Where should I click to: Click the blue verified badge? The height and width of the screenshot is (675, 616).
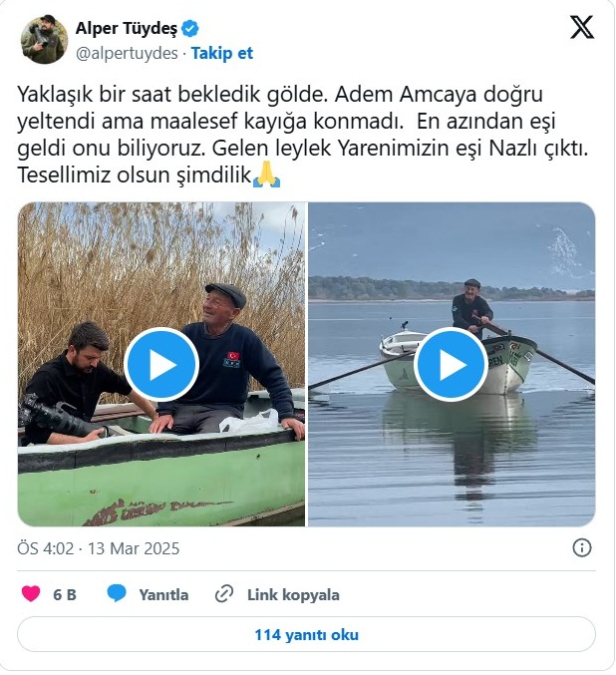tap(189, 29)
